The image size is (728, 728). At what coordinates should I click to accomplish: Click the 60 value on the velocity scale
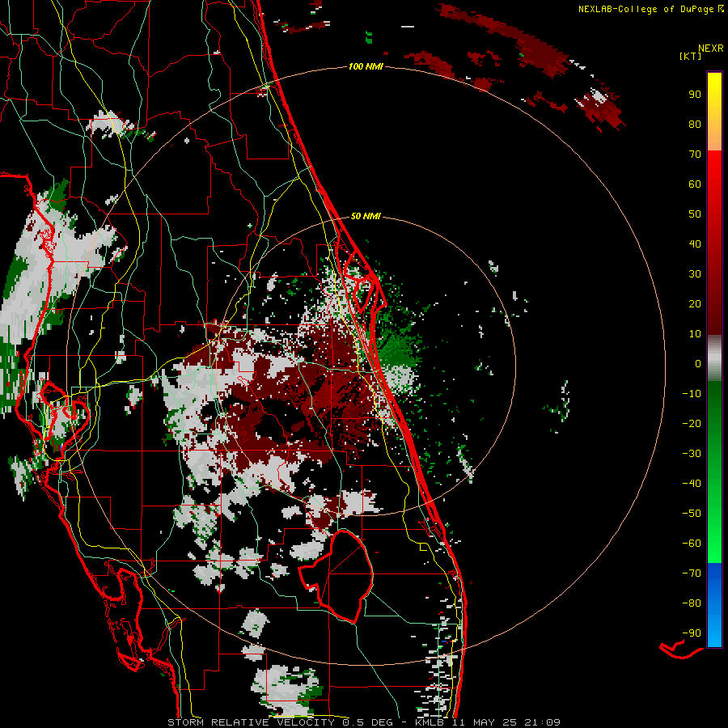(695, 184)
